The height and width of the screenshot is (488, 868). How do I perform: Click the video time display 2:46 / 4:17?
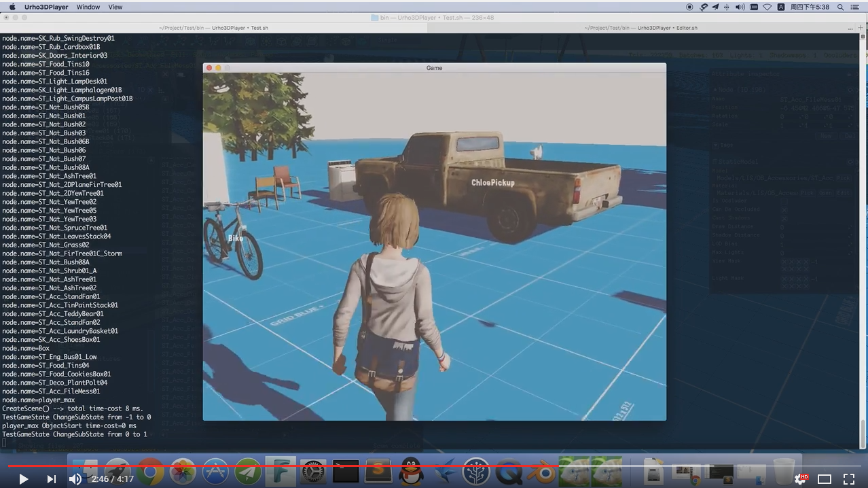tap(113, 479)
